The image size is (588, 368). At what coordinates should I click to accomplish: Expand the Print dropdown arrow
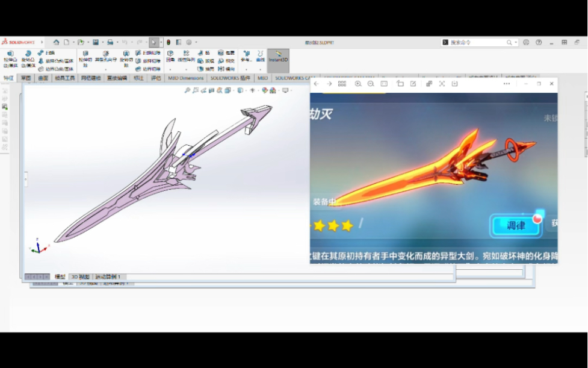coord(117,42)
